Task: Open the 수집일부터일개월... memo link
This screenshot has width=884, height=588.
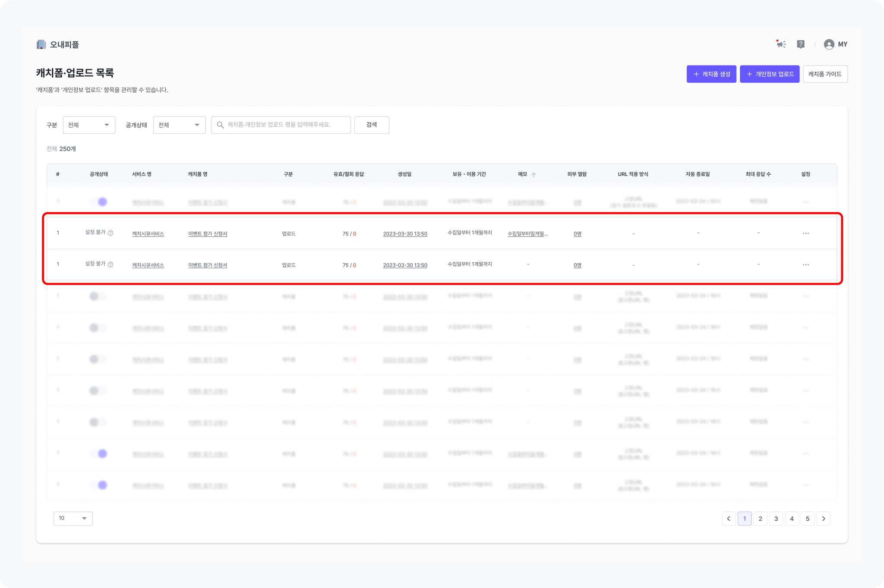Action: [527, 234]
